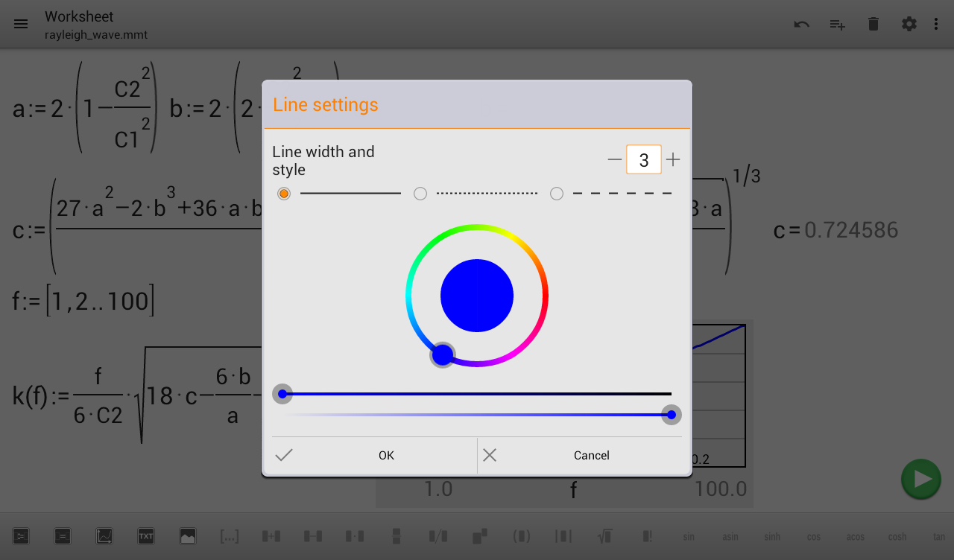Confirm Line settings with OK
This screenshot has height=560, width=954.
(374, 455)
